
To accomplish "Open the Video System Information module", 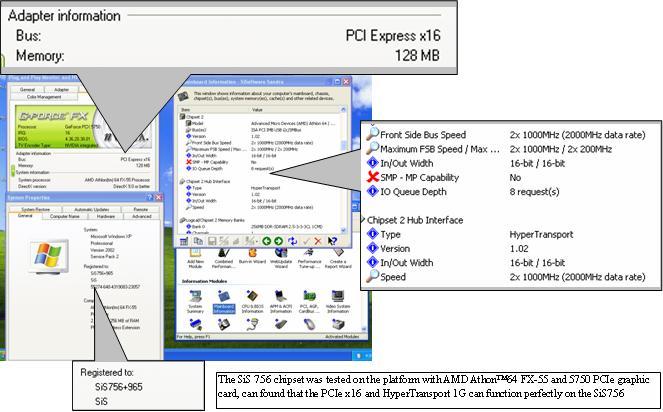I will (x=338, y=302).
